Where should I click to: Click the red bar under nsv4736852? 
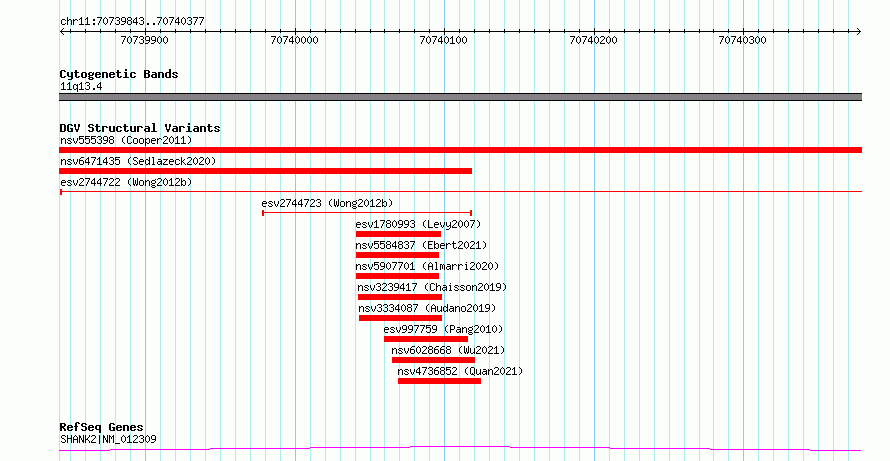pos(439,381)
